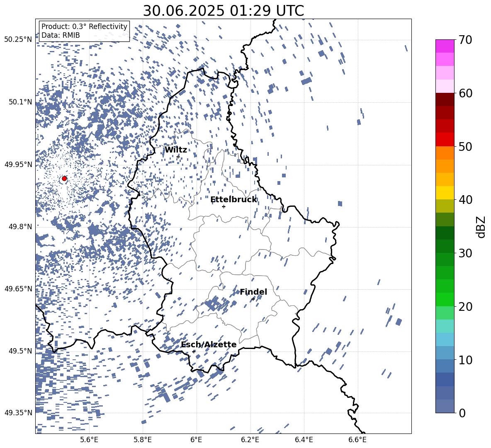The height and width of the screenshot is (448, 491).
Task: Pick the magenta top colorbar segment
Action: click(445, 46)
